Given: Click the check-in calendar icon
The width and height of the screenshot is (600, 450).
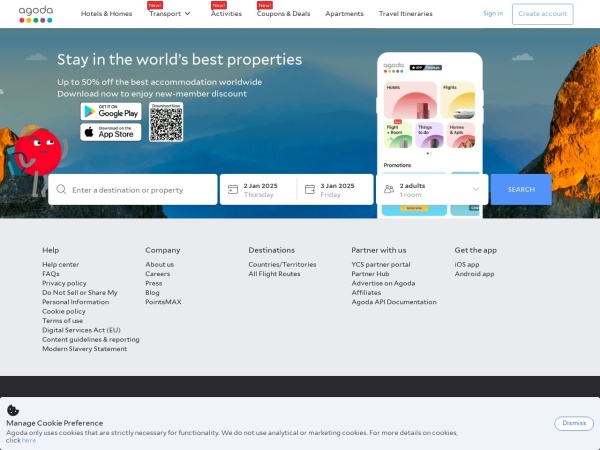Looking at the screenshot, I should [233, 189].
